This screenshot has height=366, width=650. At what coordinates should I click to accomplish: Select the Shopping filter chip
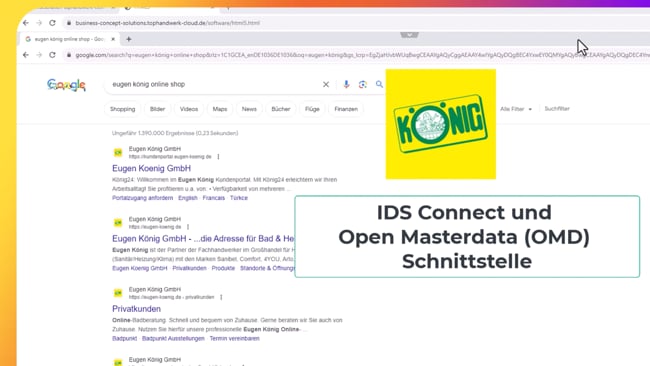point(123,109)
